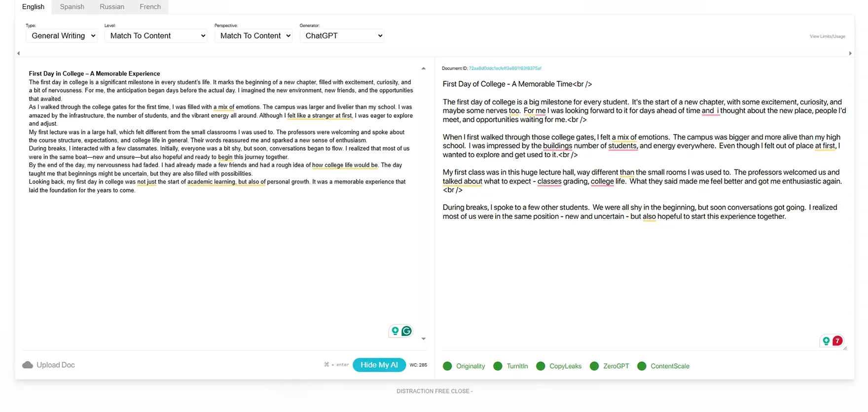Click the TurnItIn detector label
868x412 pixels.
pos(517,366)
